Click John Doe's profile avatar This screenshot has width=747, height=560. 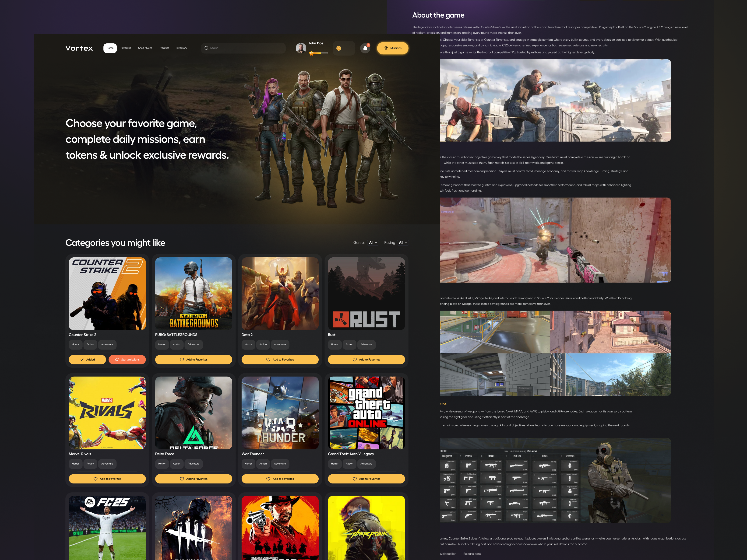301,48
